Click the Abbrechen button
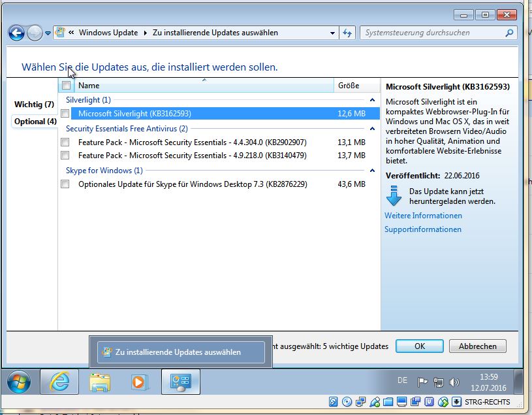Screen dimensions: 532x415 click(x=477, y=346)
